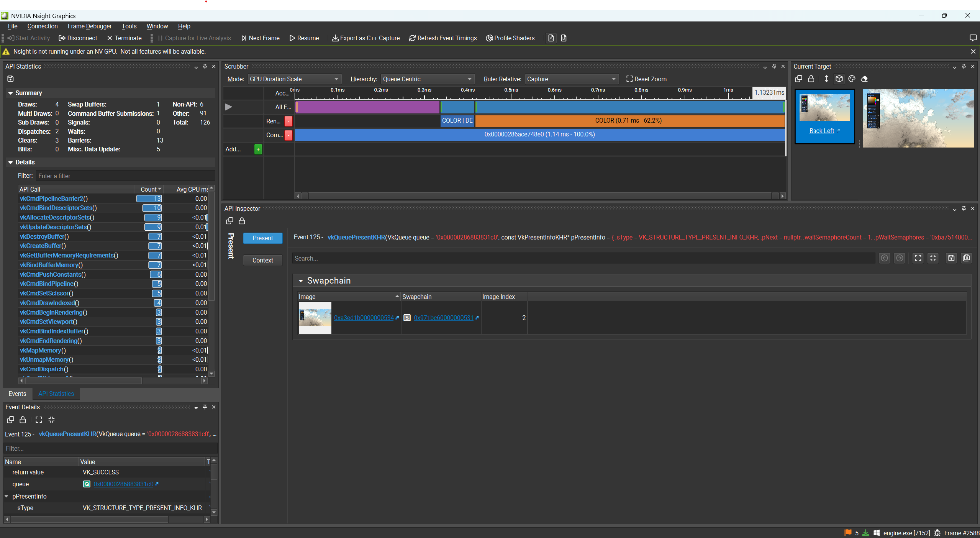Click the clone icon in Current Target

798,79
